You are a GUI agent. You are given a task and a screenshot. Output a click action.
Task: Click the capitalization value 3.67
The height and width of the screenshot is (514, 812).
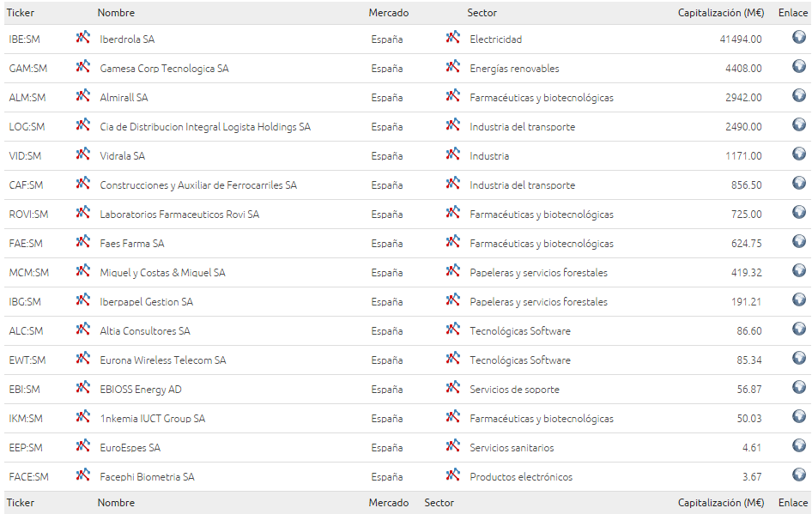752,477
